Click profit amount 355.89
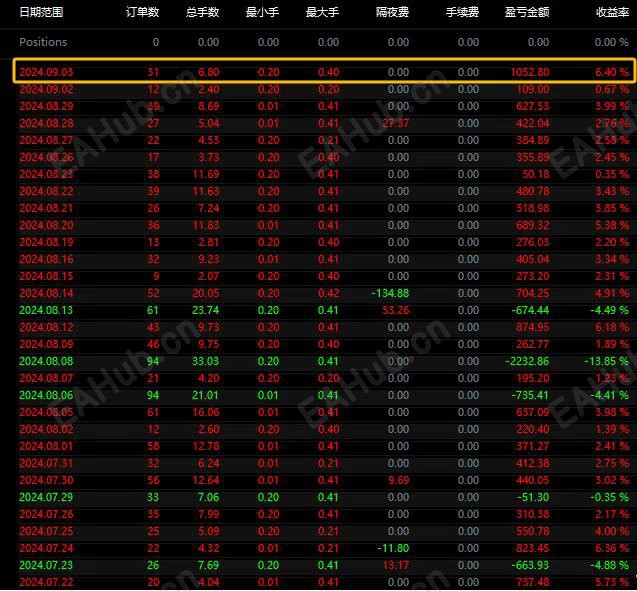637x591 pixels. 533,158
